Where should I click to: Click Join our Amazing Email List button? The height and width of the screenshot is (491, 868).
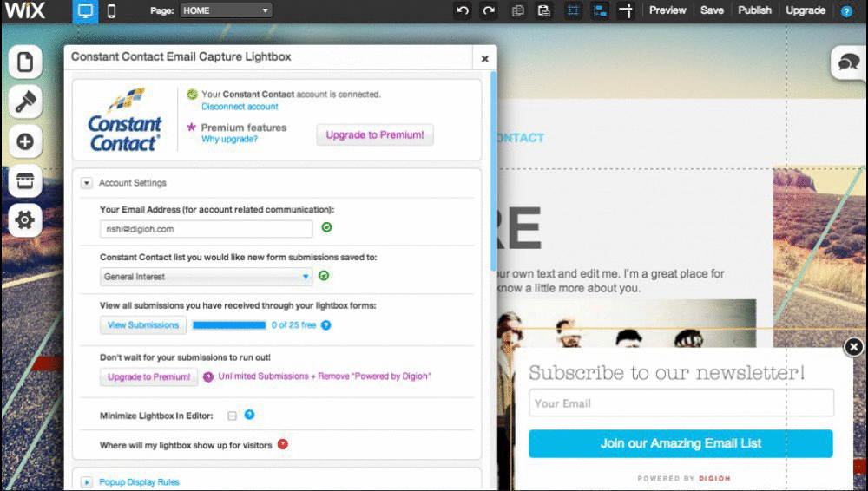point(681,443)
